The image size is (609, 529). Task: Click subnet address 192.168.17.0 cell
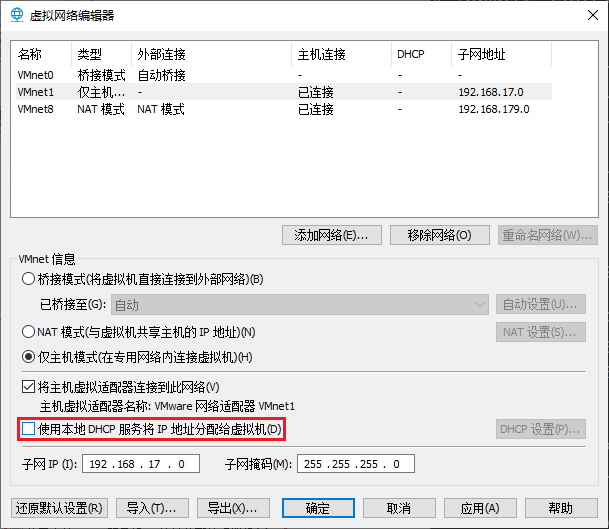(491, 92)
